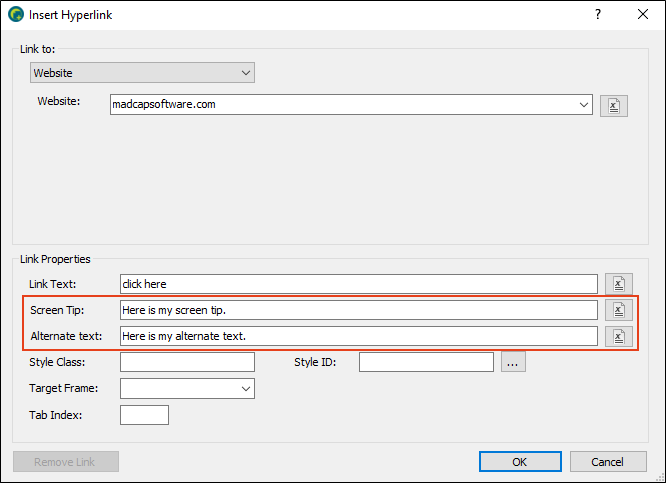Click into the Link Text field
The image size is (666, 483).
358,284
